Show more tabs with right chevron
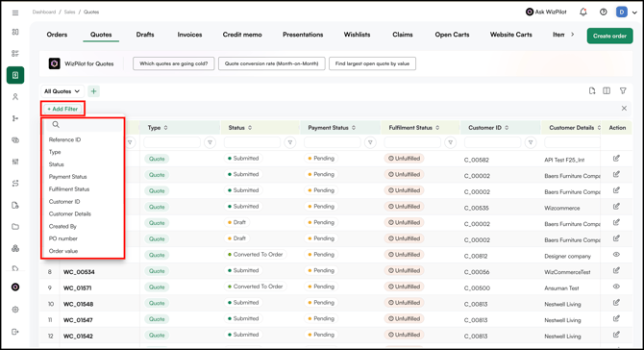Viewport: 644px width, 350px height. tap(573, 35)
